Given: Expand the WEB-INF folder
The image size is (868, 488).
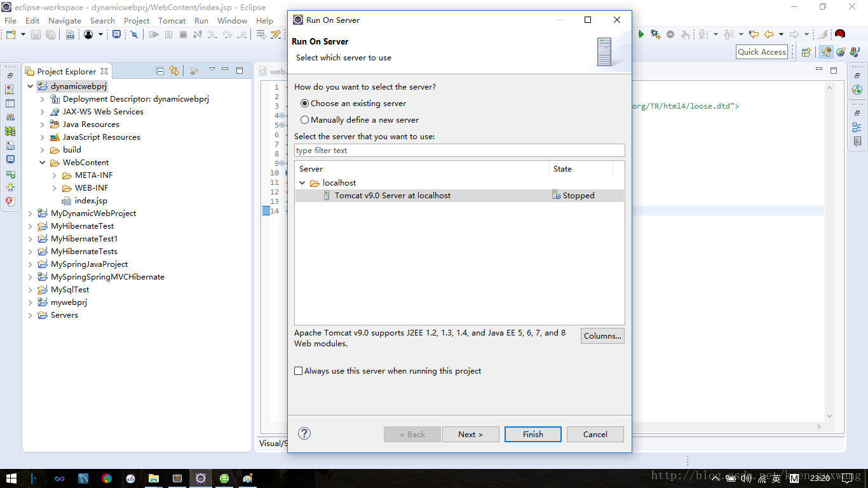Looking at the screenshot, I should coord(55,188).
